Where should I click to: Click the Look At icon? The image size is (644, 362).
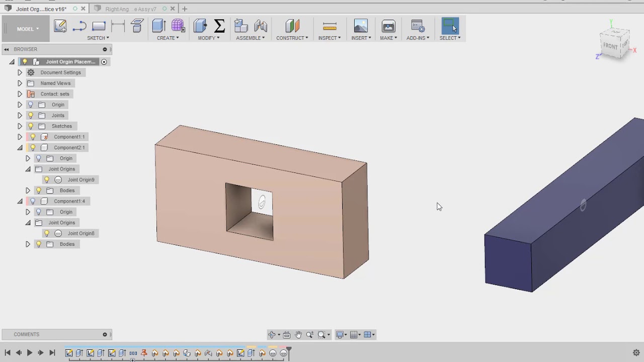click(x=287, y=335)
